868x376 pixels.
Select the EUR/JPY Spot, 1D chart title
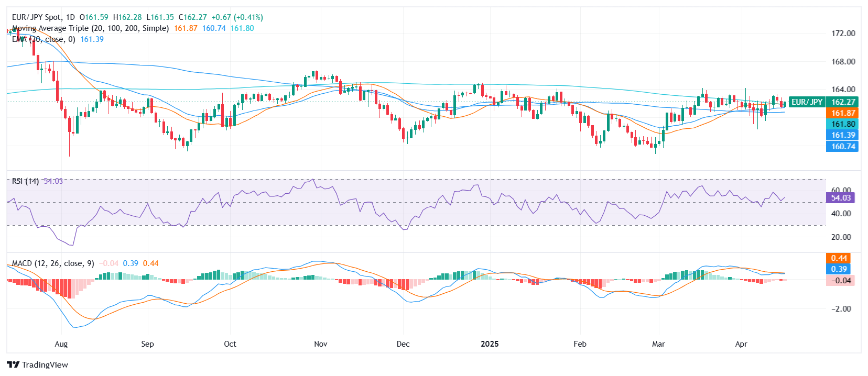tap(44, 17)
